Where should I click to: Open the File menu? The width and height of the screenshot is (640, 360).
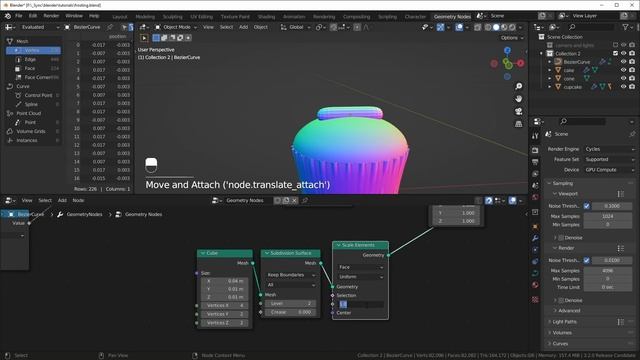click(19, 16)
